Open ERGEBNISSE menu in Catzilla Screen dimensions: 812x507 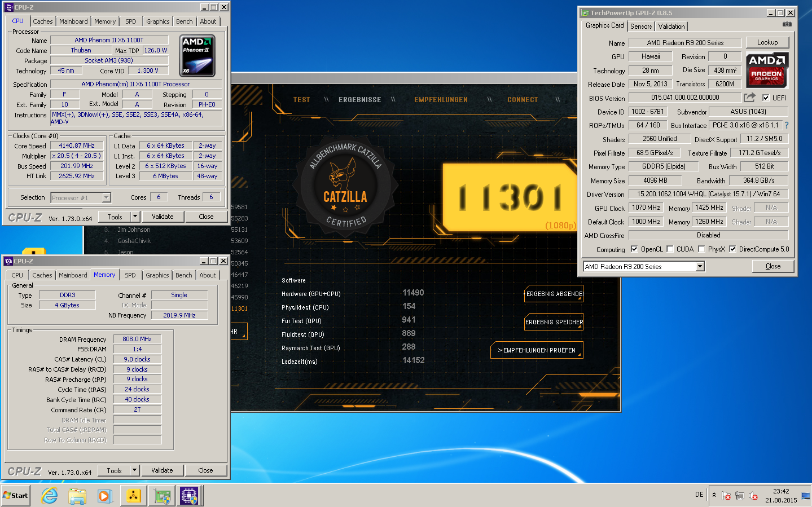point(360,100)
